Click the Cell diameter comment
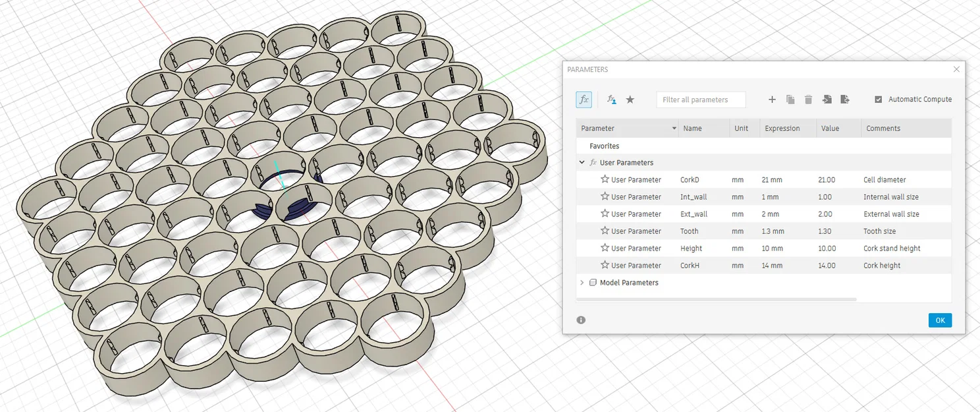Image resolution: width=980 pixels, height=412 pixels. [885, 180]
